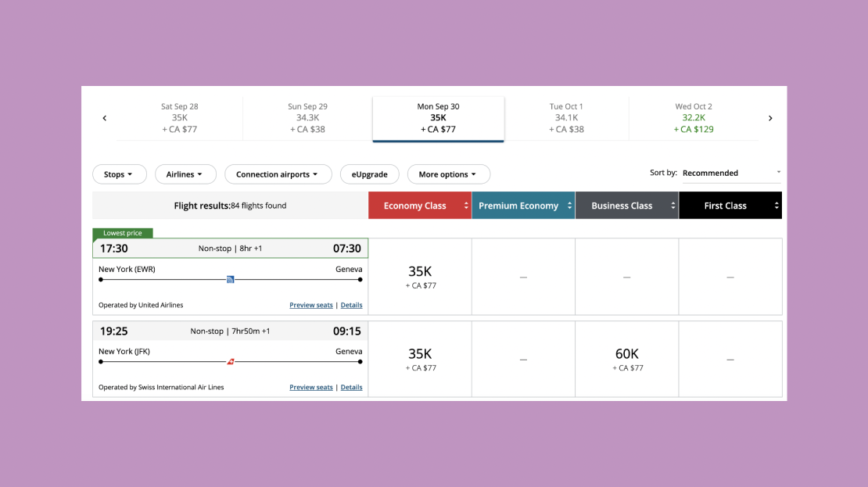Select the Sat Sep 28 date tab

[179, 118]
